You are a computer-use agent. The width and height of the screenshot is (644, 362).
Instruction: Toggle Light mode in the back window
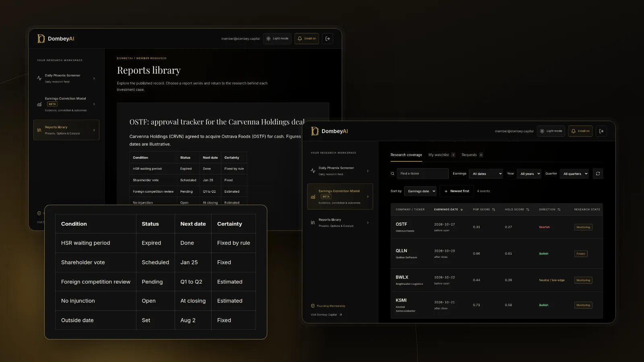(277, 39)
